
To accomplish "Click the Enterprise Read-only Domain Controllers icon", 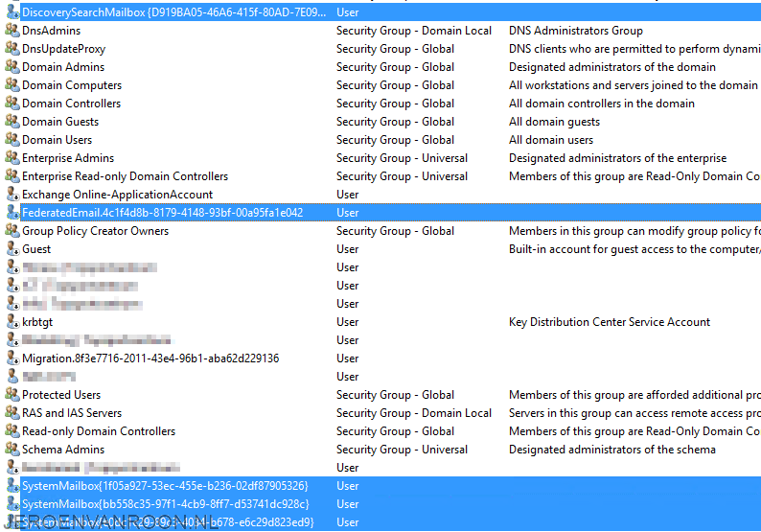I will (12, 175).
